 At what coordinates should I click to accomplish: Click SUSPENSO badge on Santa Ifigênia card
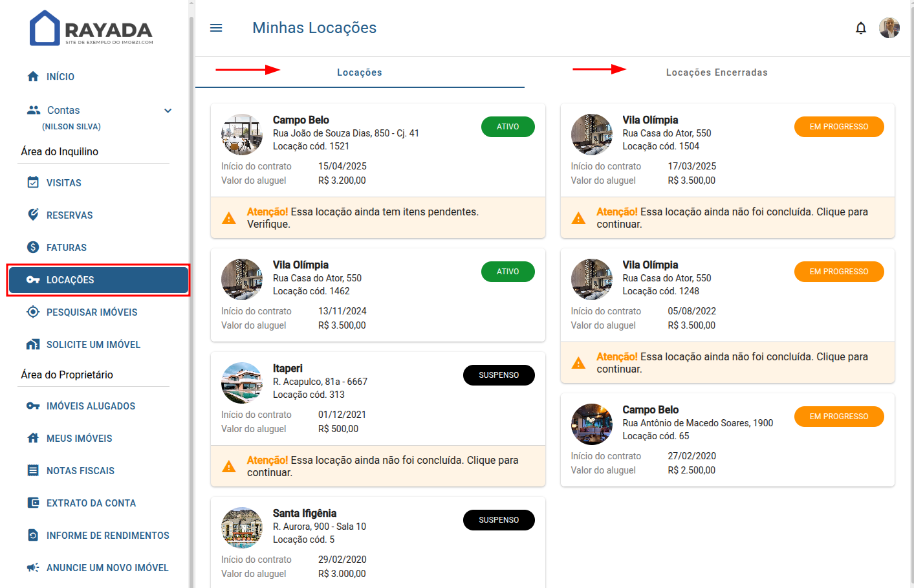pos(499,520)
